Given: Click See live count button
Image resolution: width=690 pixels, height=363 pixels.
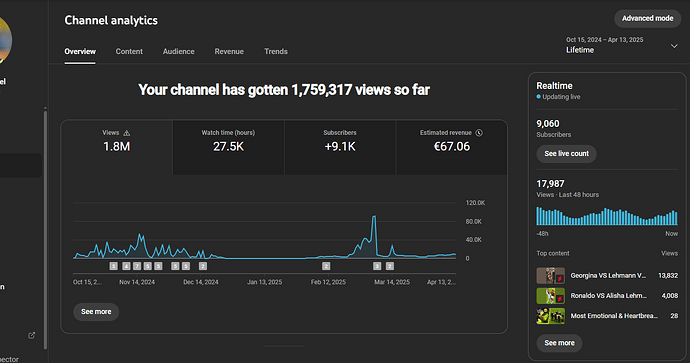Looking at the screenshot, I should 566,154.
